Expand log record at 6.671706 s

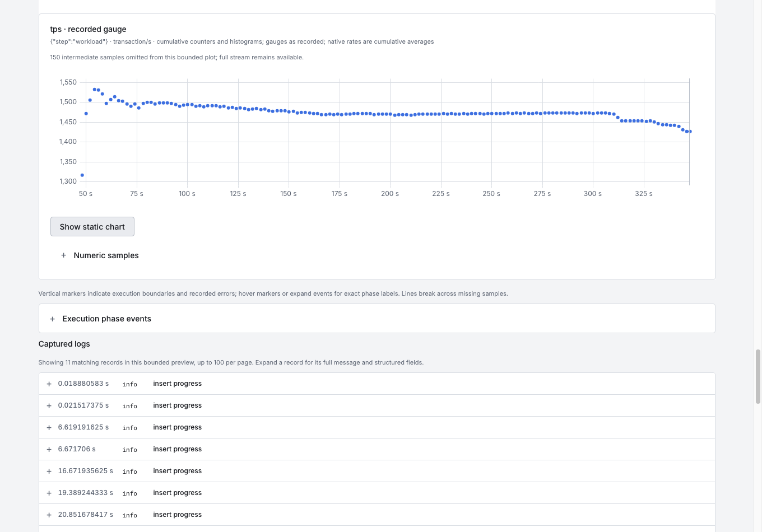[x=377, y=449]
